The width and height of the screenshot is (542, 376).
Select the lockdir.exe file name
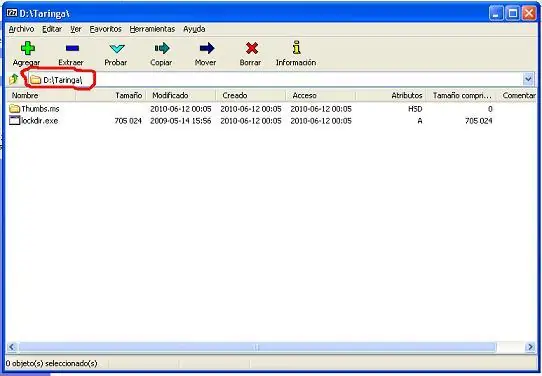tap(39, 121)
